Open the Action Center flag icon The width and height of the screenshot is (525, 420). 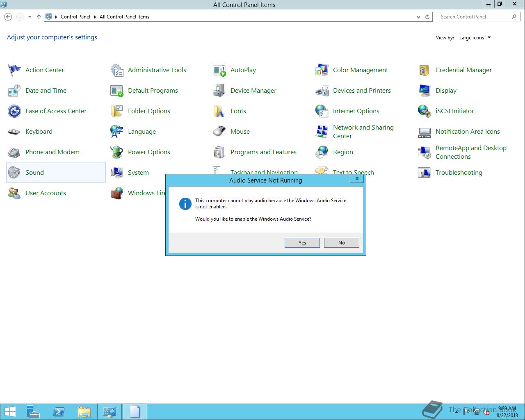click(14, 70)
